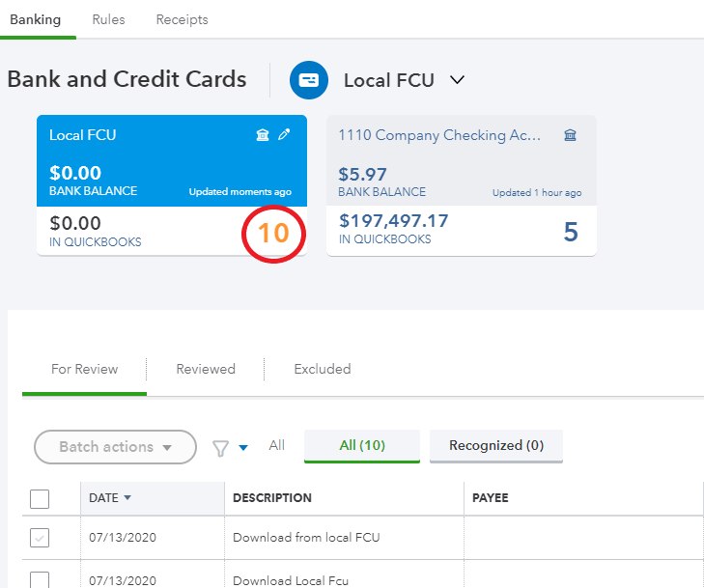The width and height of the screenshot is (704, 588).
Task: Click the bank icon on Local FCU card
Action: point(263,134)
